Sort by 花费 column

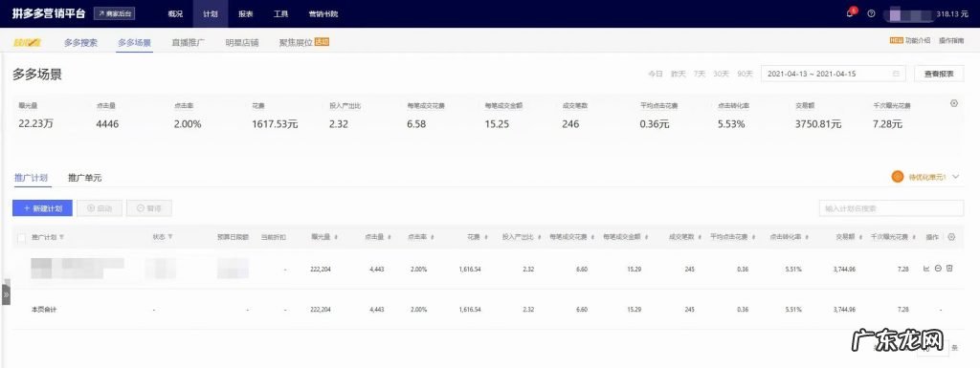pos(486,237)
